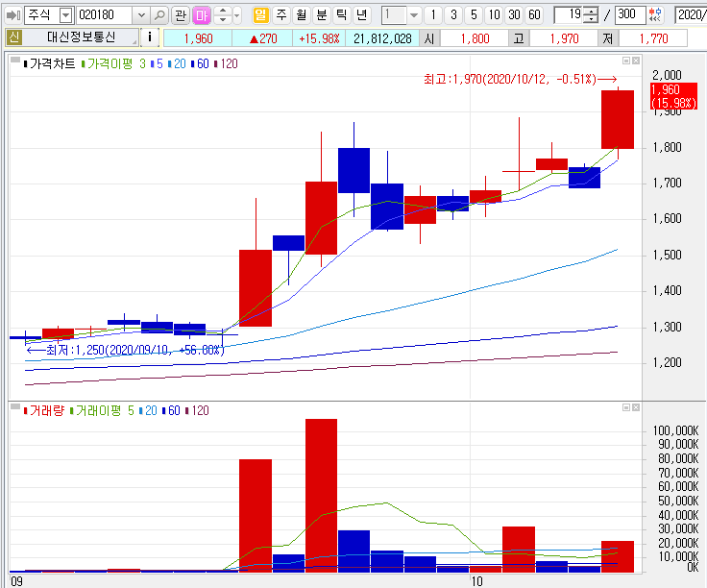Viewport: 707px width, 588px height.
Task: Choose the 60 interval button
Action: point(535,15)
